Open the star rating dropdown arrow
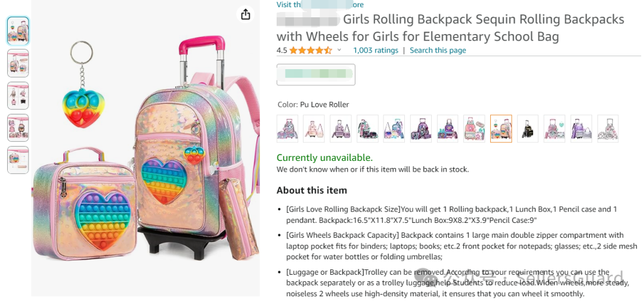The width and height of the screenshot is (644, 304). tap(339, 51)
